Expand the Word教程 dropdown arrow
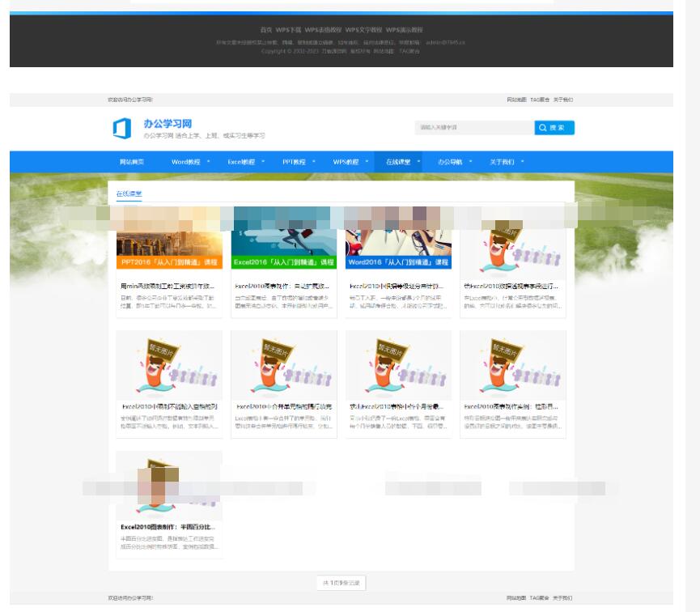 pyautogui.click(x=208, y=162)
